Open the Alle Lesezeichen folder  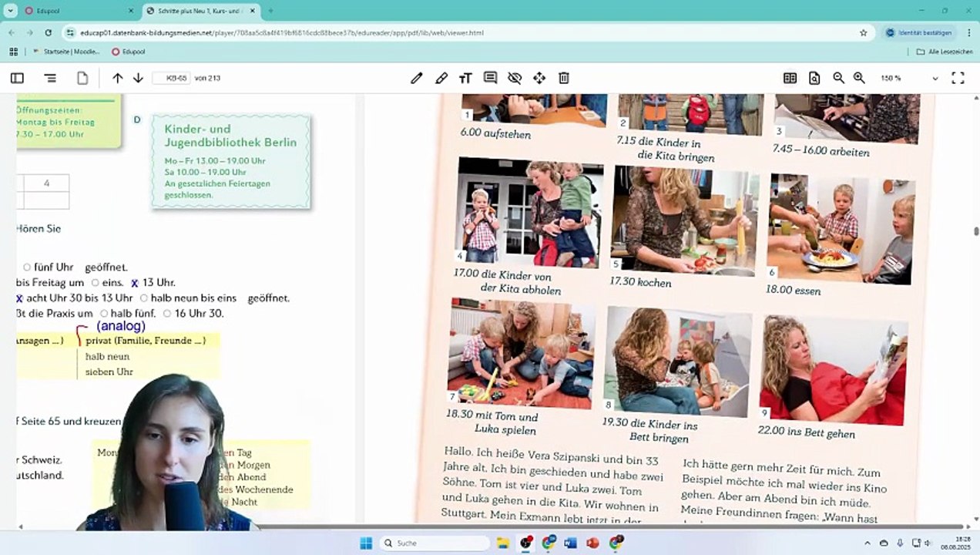click(x=945, y=52)
